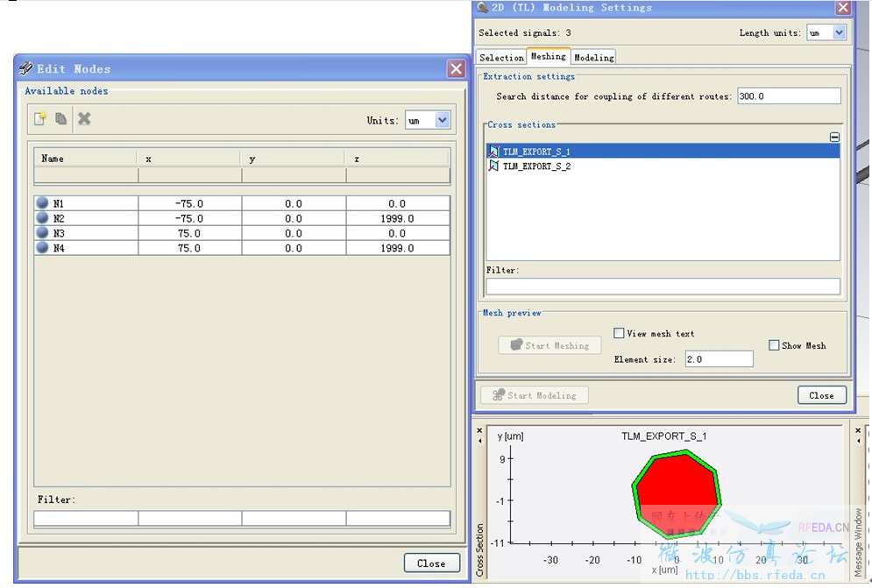Click the N4 z value 1999.0
The image size is (872, 588).
[x=398, y=248]
